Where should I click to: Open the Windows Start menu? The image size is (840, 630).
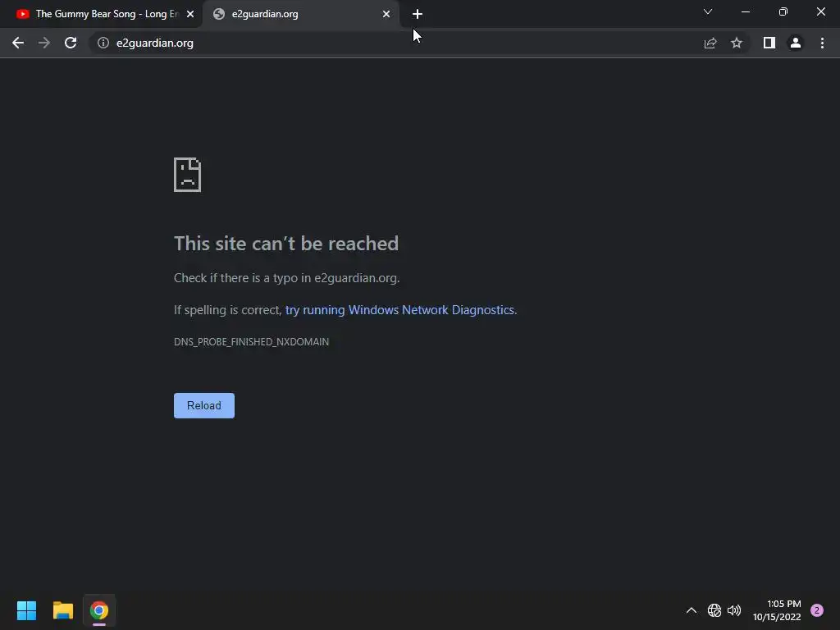point(26,610)
